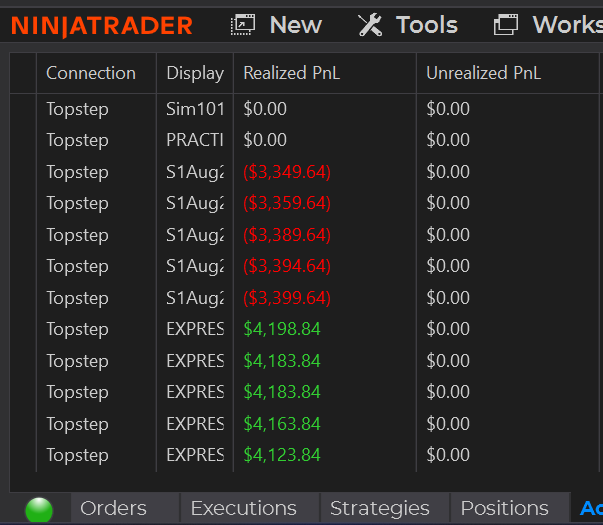Sort by the Unrealized PnL column header
This screenshot has width=603, height=525.
(508, 73)
